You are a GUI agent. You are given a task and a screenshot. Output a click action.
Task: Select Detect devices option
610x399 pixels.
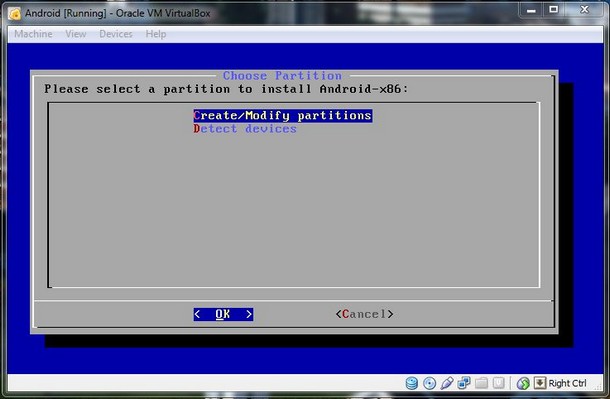(245, 129)
